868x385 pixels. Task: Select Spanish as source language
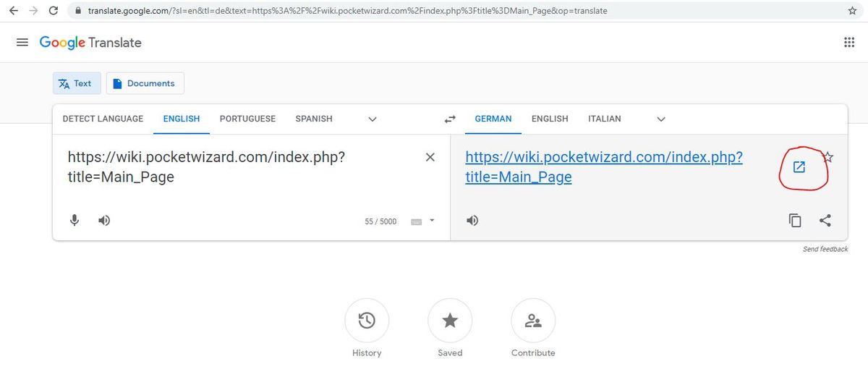pos(314,119)
